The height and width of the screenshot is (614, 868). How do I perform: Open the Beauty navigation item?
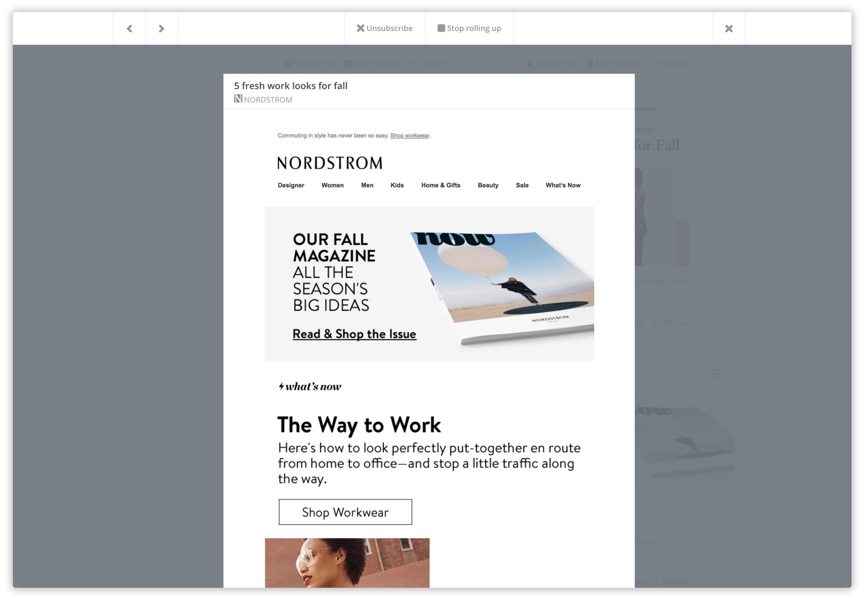(x=488, y=185)
